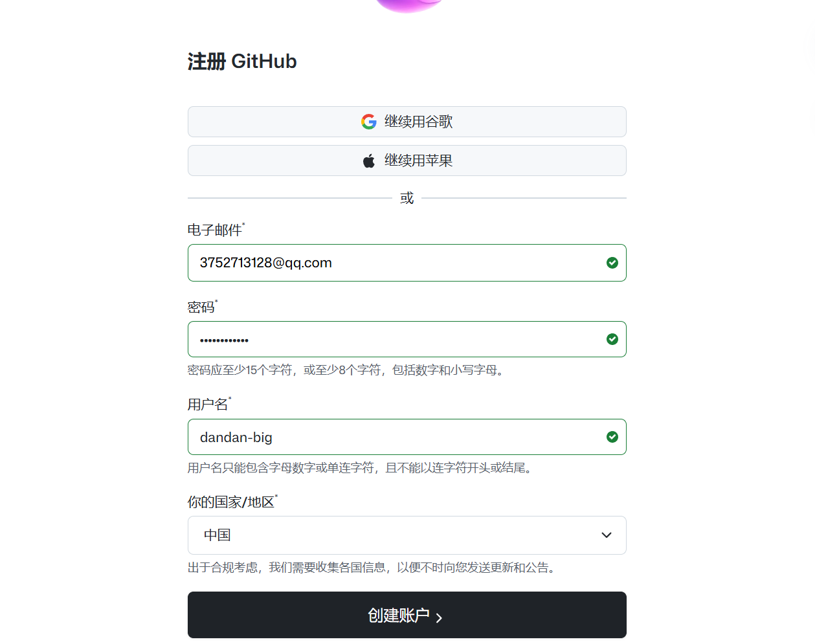The height and width of the screenshot is (644, 815).
Task: Click the arrow icon inside the 创建账户 button
Action: click(440, 617)
